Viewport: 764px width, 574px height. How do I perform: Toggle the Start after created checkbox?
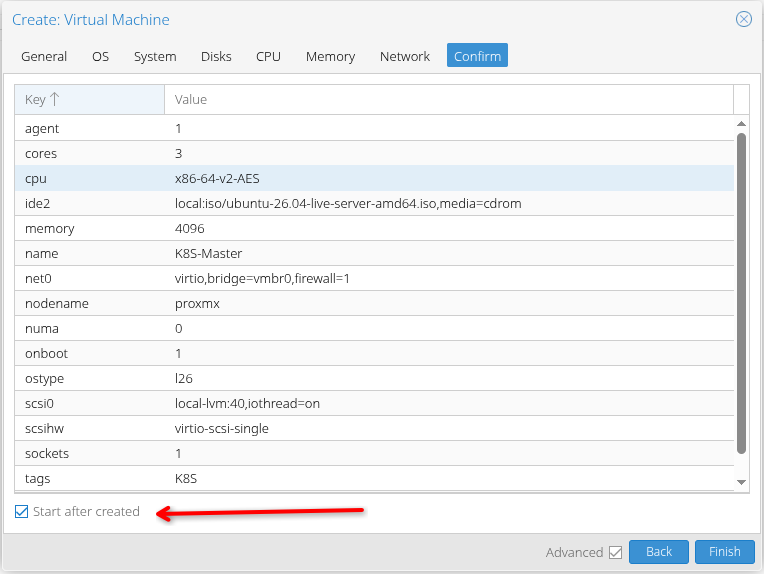click(x=21, y=511)
